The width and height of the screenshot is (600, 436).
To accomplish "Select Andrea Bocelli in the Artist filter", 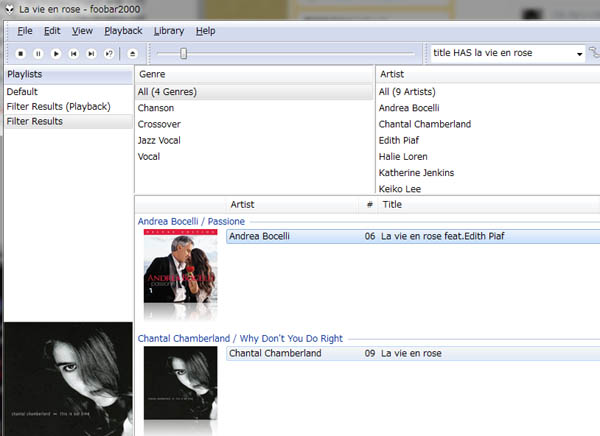I will pos(488,108).
